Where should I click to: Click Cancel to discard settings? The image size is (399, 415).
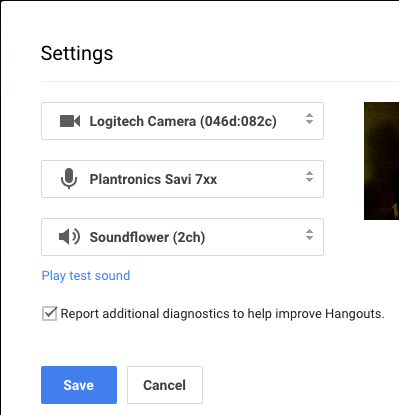(165, 385)
